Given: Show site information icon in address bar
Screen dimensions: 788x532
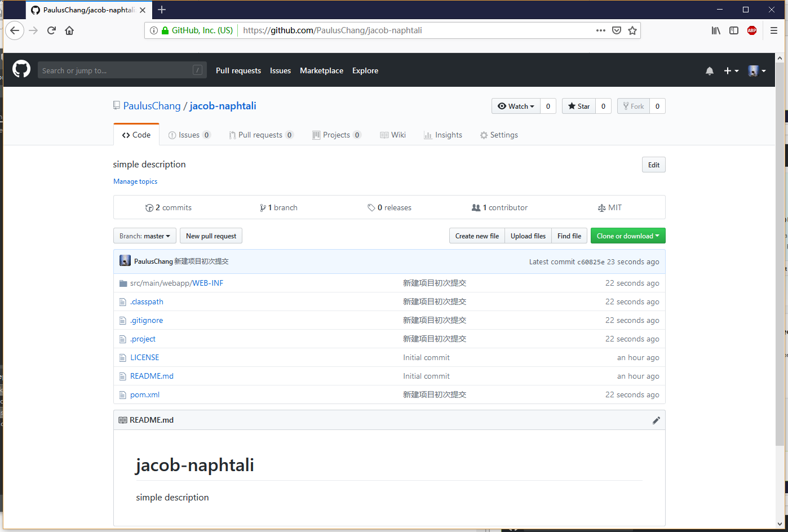Looking at the screenshot, I should 153,30.
